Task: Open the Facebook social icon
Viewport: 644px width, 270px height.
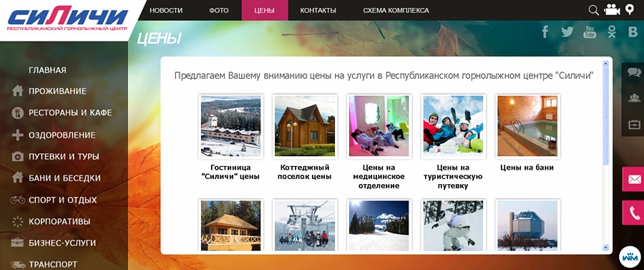Action: click(x=545, y=32)
